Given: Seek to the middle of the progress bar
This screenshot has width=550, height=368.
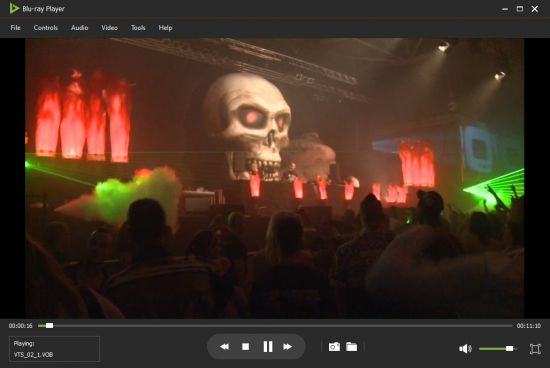Looking at the screenshot, I should point(275,326).
